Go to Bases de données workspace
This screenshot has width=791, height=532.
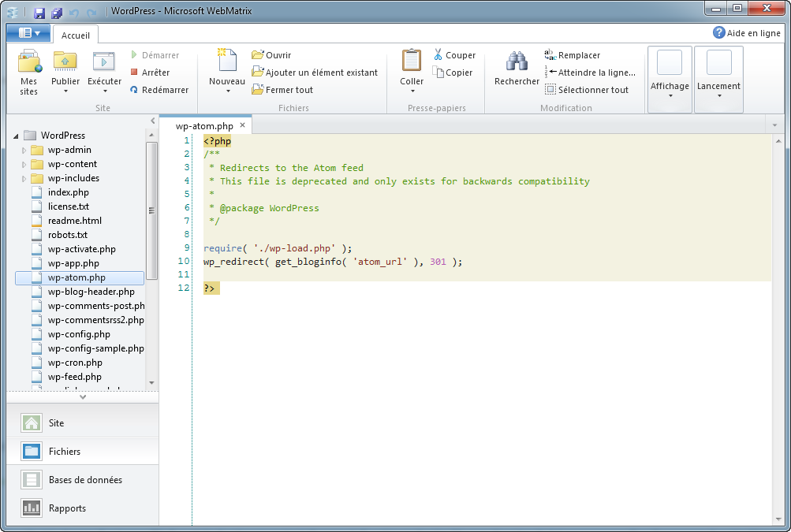pyautogui.click(x=85, y=480)
